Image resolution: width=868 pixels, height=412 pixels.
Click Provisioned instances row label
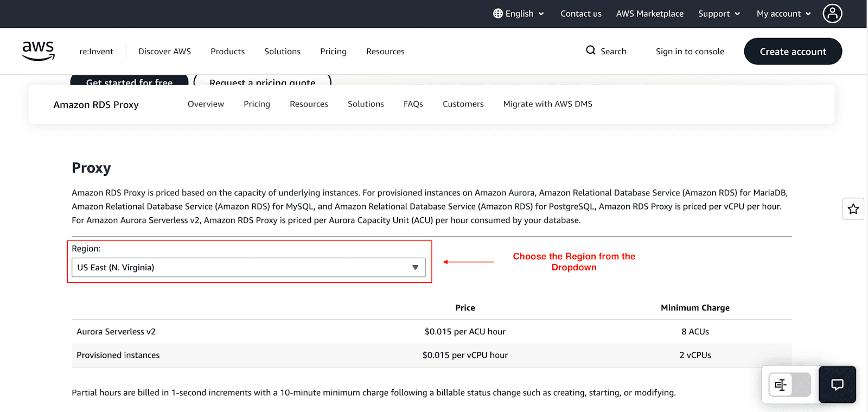[x=118, y=355]
